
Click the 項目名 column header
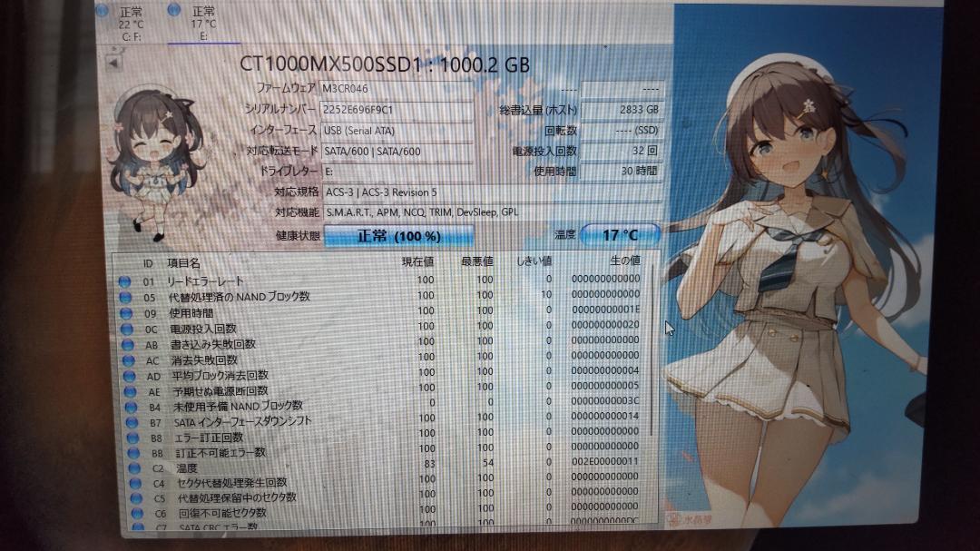[x=183, y=263]
